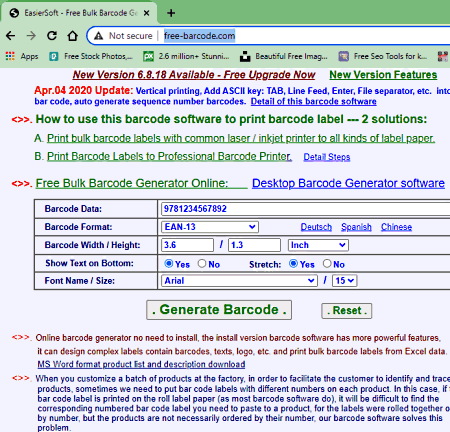Screen dimensions: 450x432
Task: Open Print Barcode Labels to Professional Printer link
Action: pyautogui.click(x=169, y=156)
